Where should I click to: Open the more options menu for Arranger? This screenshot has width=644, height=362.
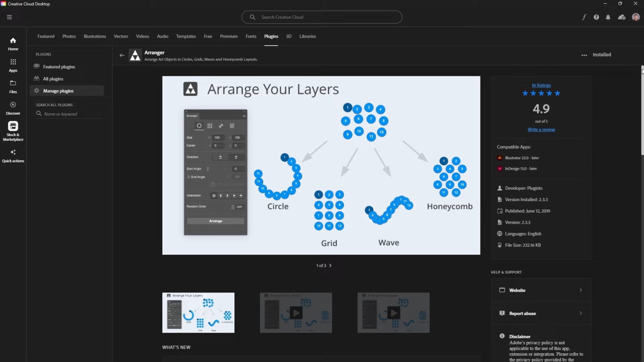click(x=584, y=55)
